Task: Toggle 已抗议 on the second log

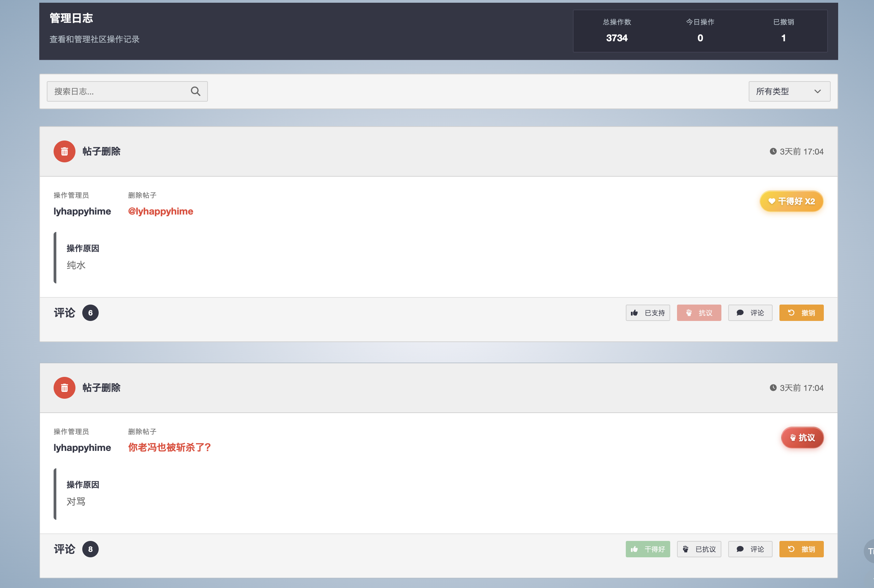Action: (699, 549)
